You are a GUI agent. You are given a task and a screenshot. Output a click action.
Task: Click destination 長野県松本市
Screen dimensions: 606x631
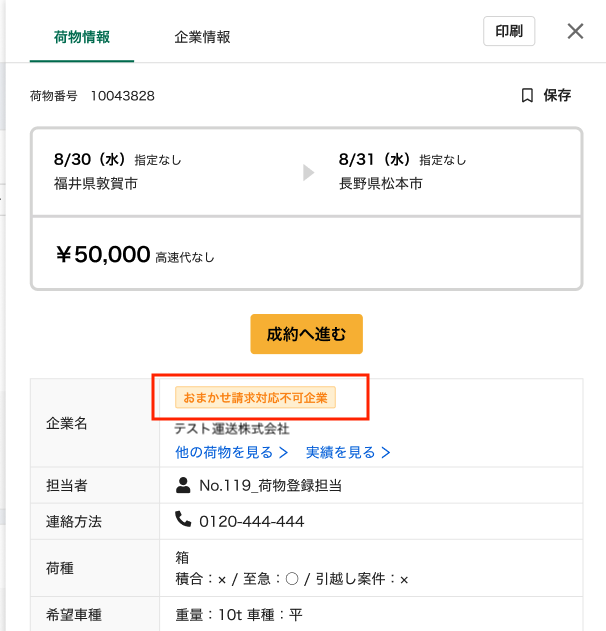[381, 184]
